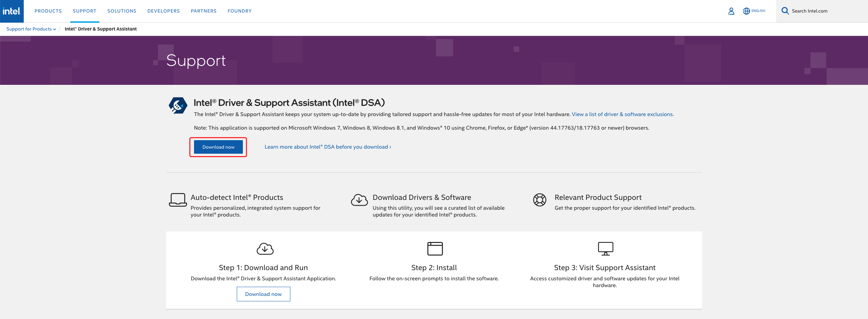This screenshot has height=319, width=868.
Task: Click the laptop Auto-detect icon
Action: (178, 200)
